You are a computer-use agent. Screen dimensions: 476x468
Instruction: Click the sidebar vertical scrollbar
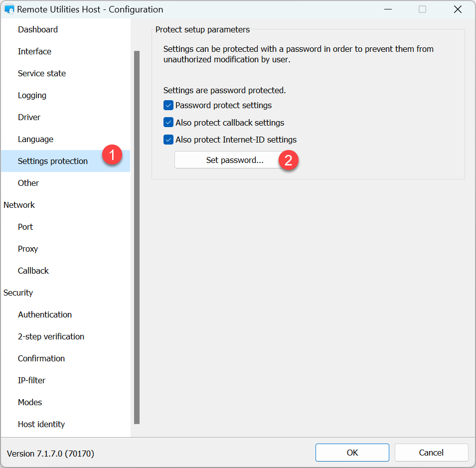pyautogui.click(x=137, y=237)
